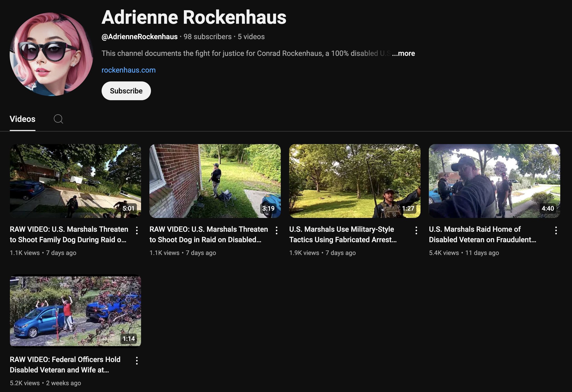Open title 'Federal Officers Hold Disabled Veteran and Wife'
The width and height of the screenshot is (572, 392).
click(65, 365)
